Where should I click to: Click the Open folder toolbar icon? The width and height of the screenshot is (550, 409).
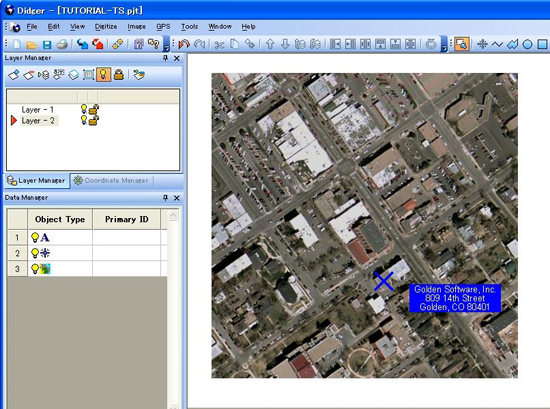tap(32, 45)
